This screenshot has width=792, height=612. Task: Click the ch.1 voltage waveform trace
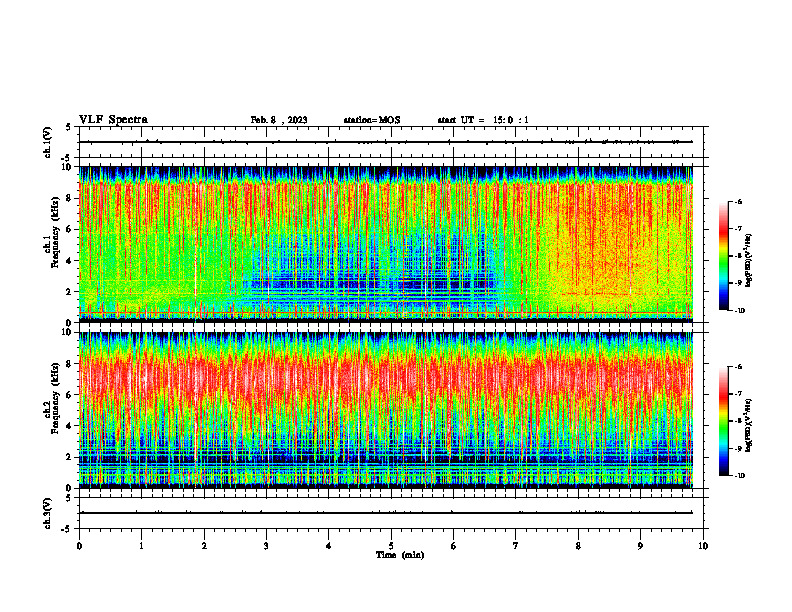click(x=385, y=142)
